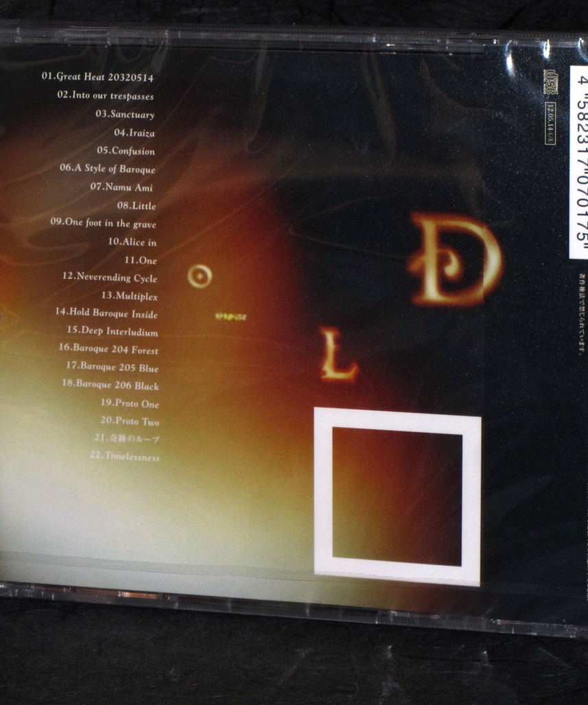Click the barcode number 4 582317 070175

[x=580, y=162]
